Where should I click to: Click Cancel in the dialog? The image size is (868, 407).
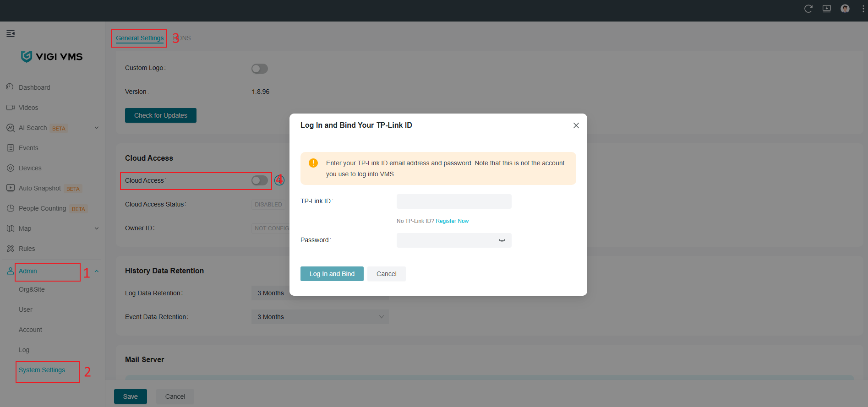tap(387, 274)
